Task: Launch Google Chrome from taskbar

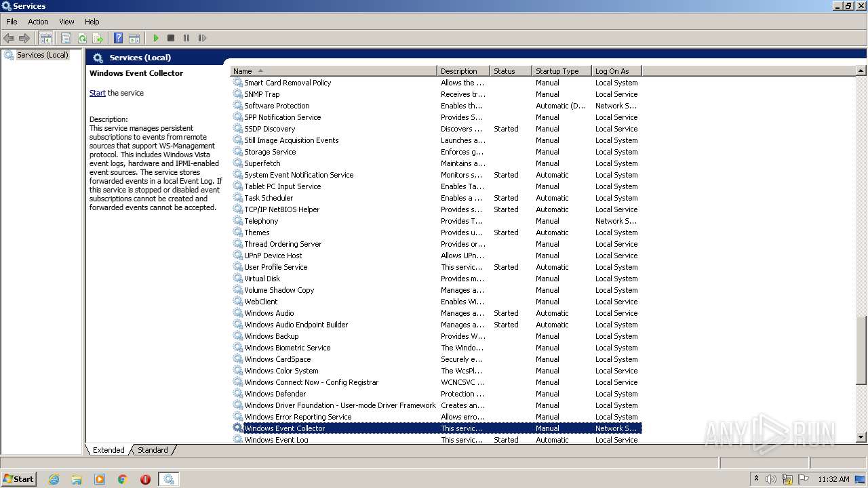Action: [x=123, y=479]
